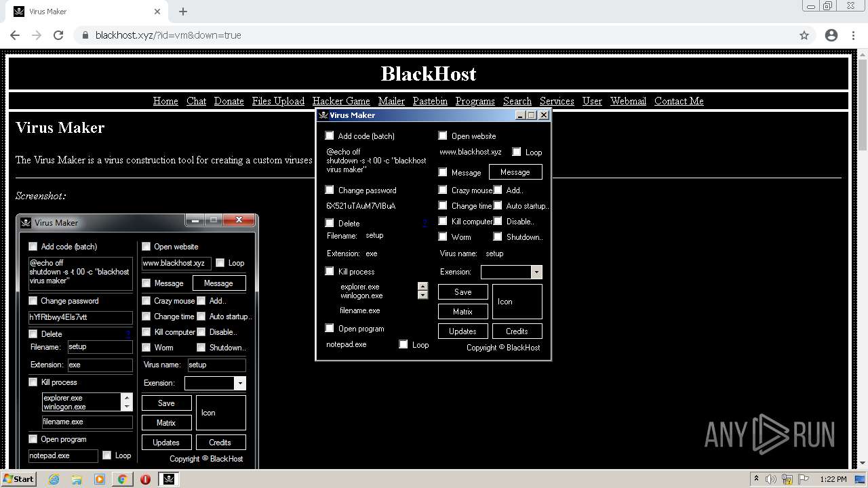This screenshot has height=488, width=868.
Task: Open Files Upload navigation link
Action: 278,101
